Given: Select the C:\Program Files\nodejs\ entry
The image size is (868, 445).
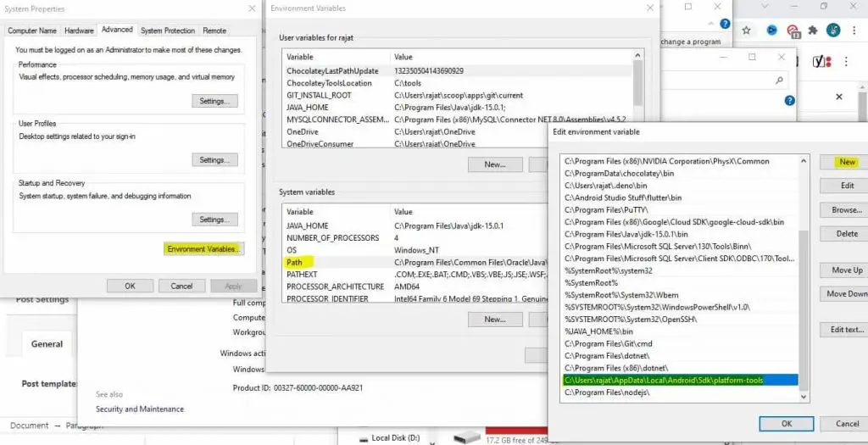Looking at the screenshot, I should (x=679, y=392).
